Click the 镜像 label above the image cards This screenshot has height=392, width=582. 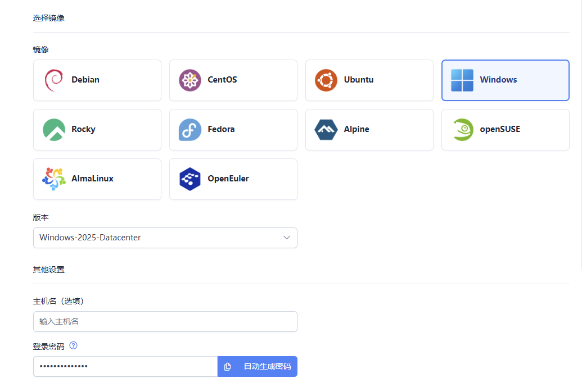pyautogui.click(x=41, y=49)
